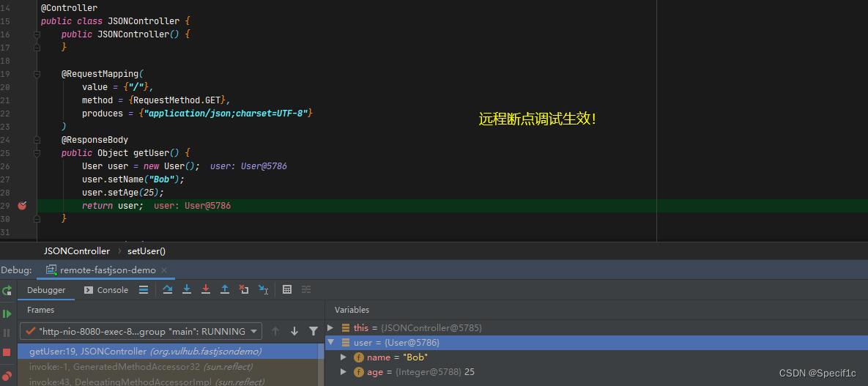Move to previous frame arrow

(x=275, y=331)
